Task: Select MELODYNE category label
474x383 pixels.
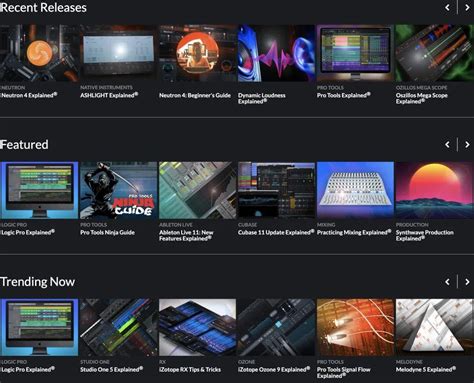Action: (409, 362)
